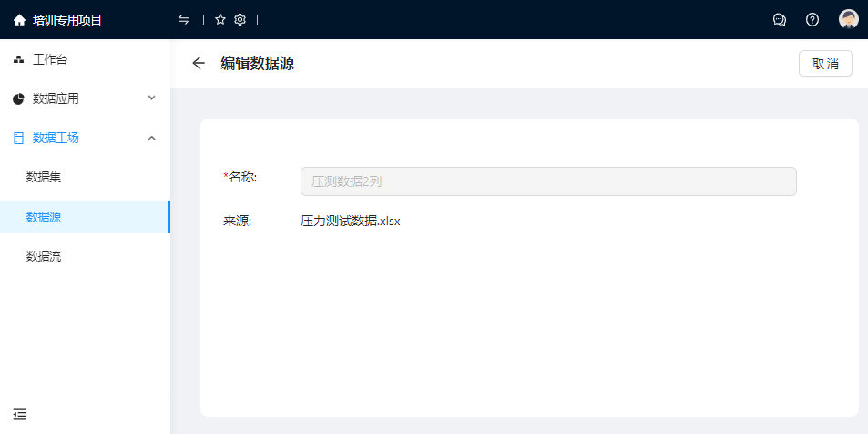
Task: Star the project with the favorite icon
Action: point(220,19)
